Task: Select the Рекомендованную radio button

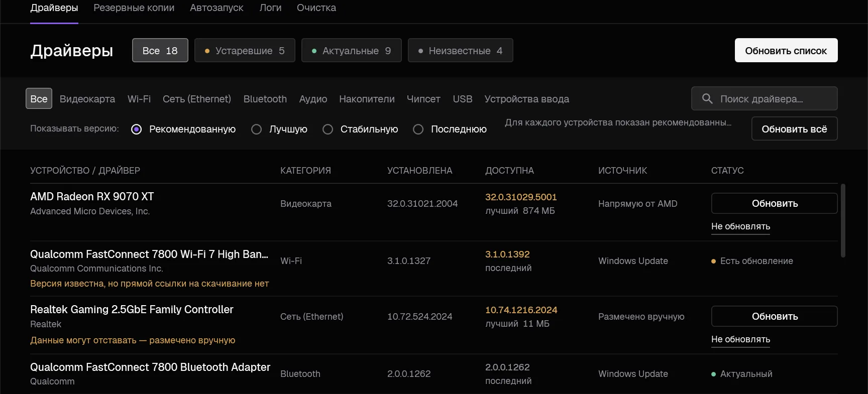Action: pyautogui.click(x=136, y=129)
